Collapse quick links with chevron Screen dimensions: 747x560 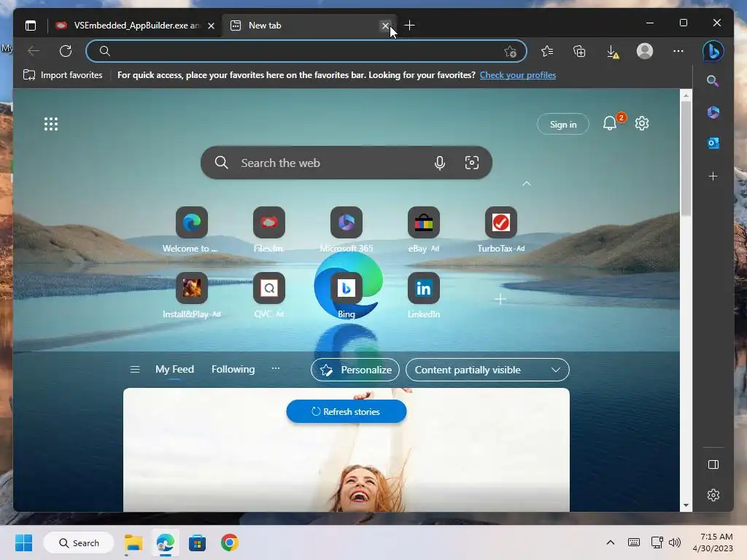tap(527, 183)
